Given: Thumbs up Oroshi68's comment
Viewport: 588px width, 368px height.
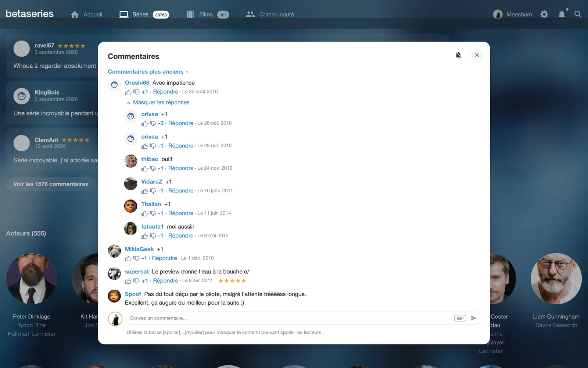Looking at the screenshot, I should pos(128,92).
